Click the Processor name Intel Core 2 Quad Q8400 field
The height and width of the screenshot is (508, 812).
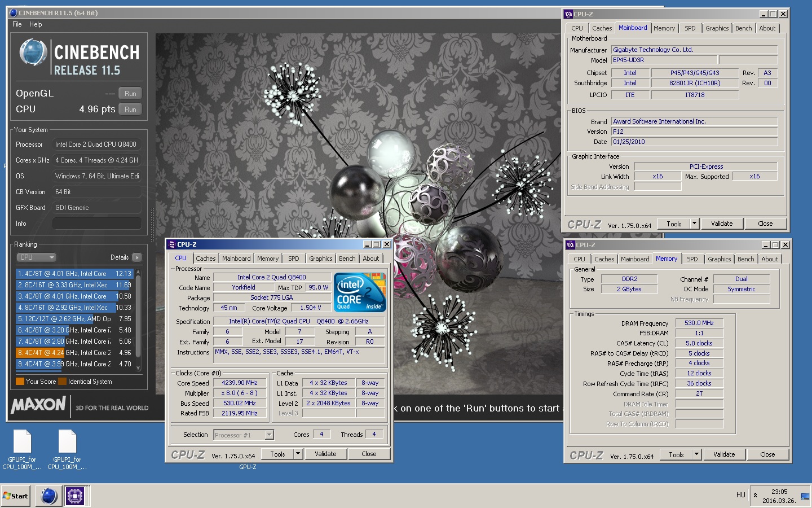(272, 277)
